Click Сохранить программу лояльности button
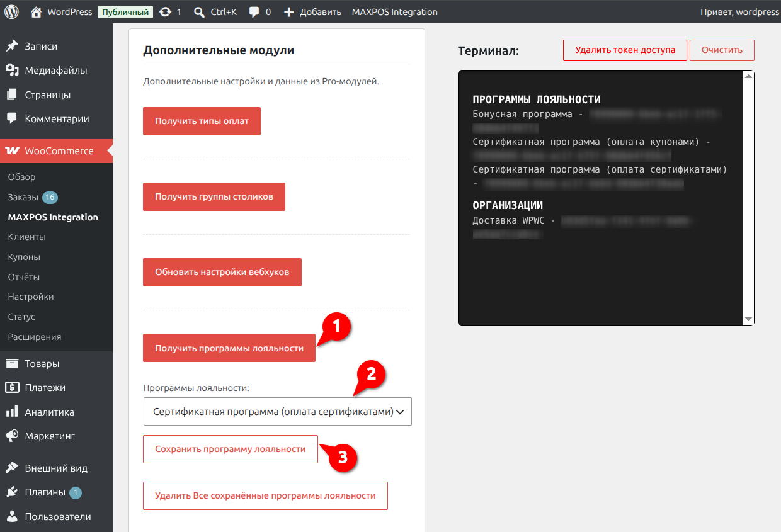 [x=231, y=449]
